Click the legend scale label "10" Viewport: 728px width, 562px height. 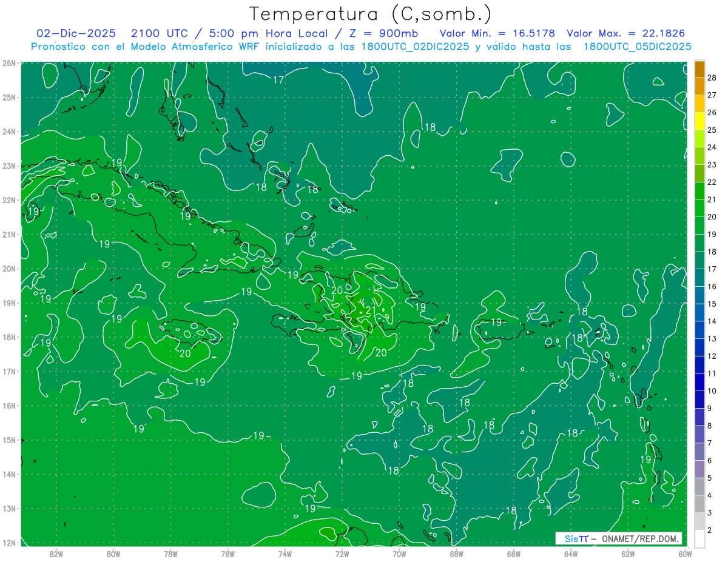[x=712, y=390]
